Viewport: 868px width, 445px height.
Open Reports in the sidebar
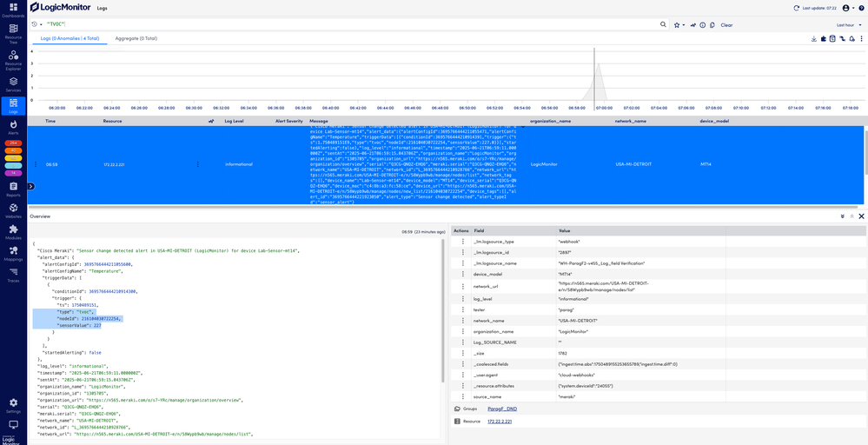click(x=13, y=189)
